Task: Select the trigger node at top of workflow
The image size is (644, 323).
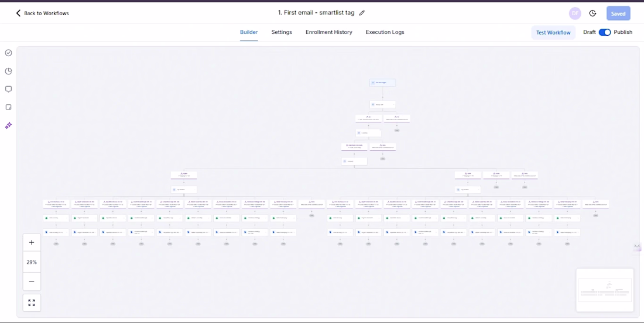Action: [x=382, y=83]
